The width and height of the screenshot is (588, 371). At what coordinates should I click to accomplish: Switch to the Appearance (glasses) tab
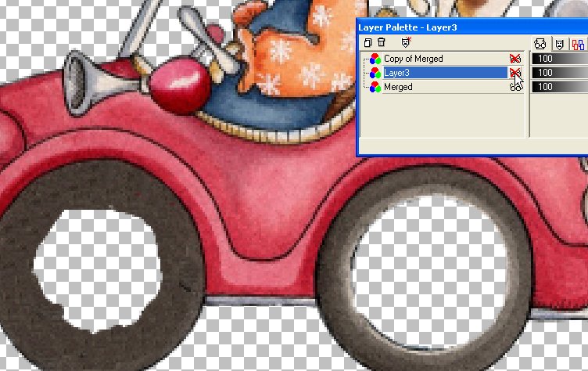coord(540,44)
